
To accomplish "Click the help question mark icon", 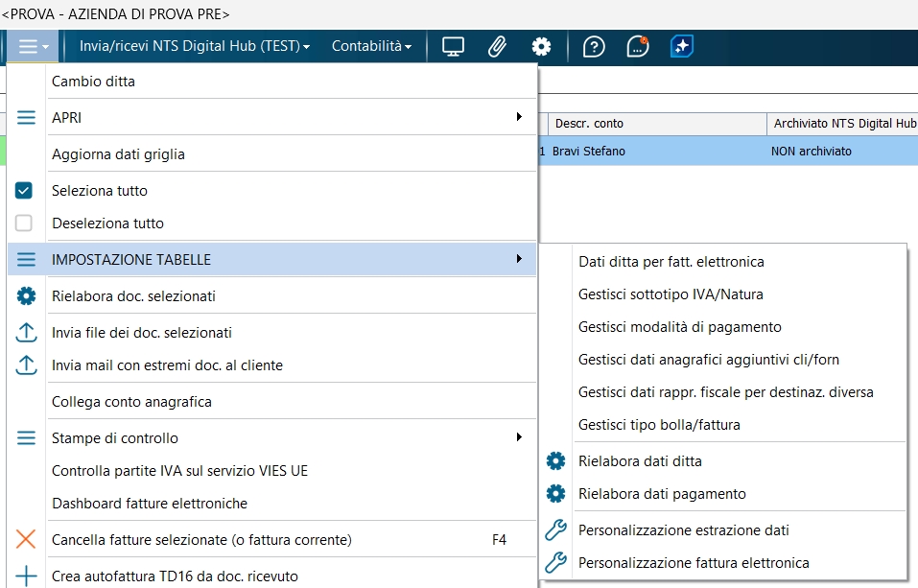I will tap(594, 46).
